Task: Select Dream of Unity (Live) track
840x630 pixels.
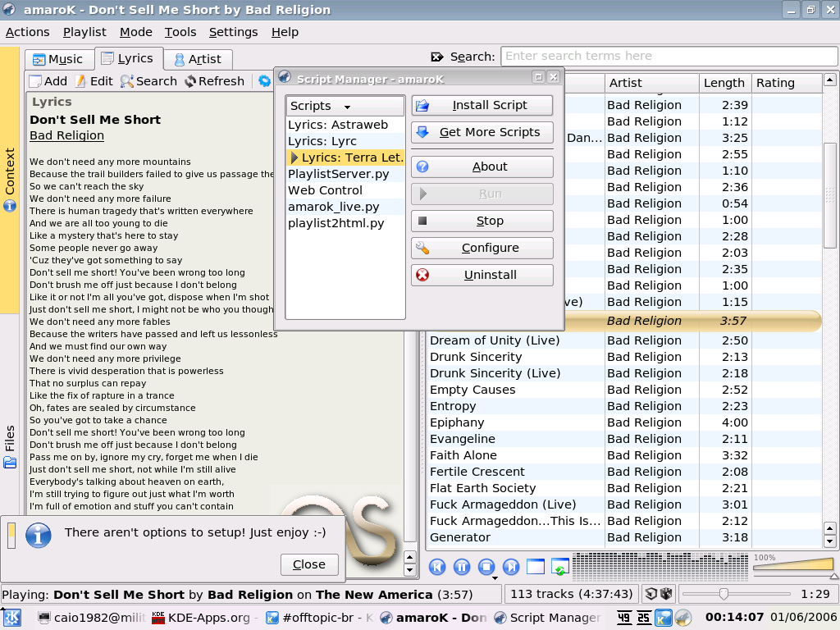Action: point(624,340)
